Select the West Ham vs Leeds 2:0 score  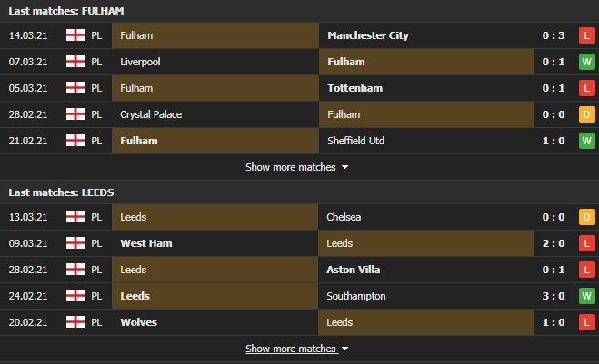click(x=554, y=243)
